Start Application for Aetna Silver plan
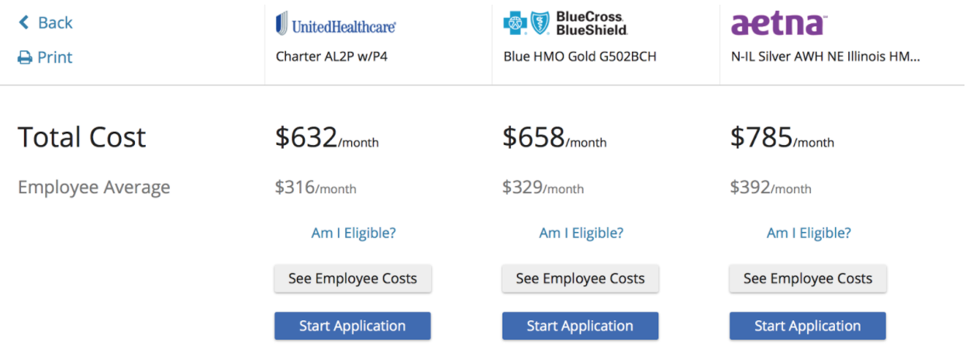Screen dimensions: 980x349 tap(808, 326)
